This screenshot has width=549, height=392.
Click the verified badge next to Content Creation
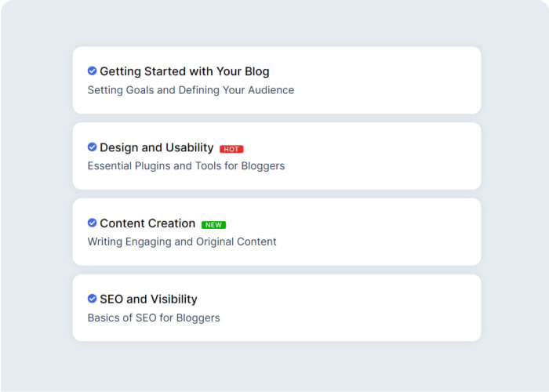92,223
